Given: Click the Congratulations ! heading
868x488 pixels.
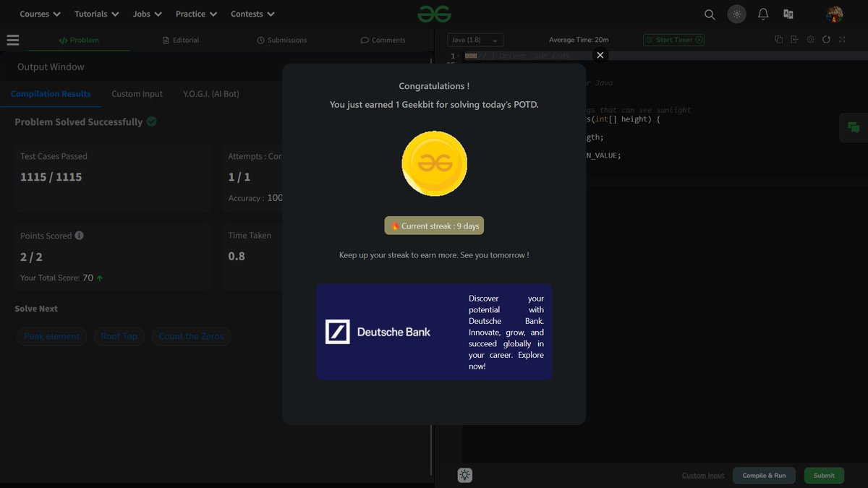Looking at the screenshot, I should coord(434,86).
